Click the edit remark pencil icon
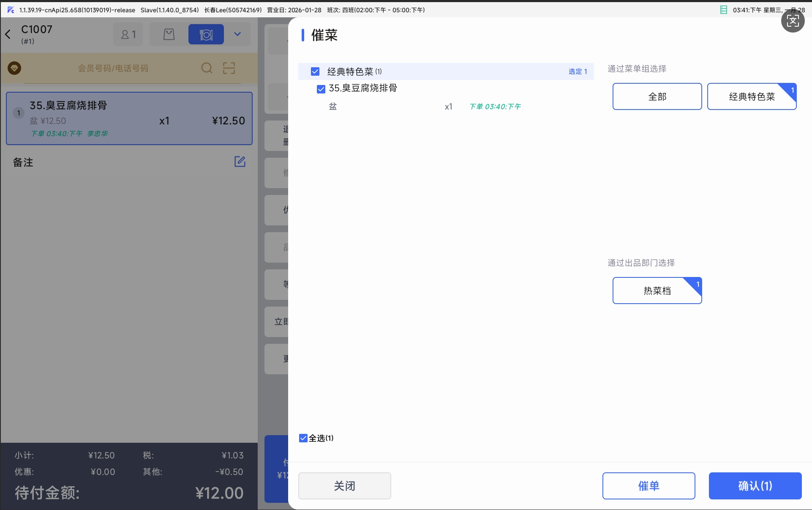Viewport: 812px width, 510px height. tap(240, 162)
